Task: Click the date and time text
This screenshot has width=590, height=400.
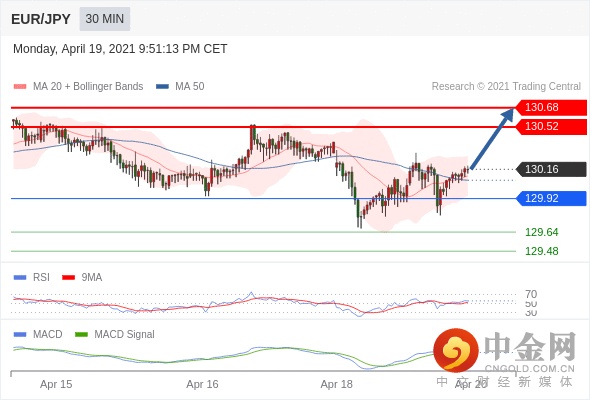Action: pos(120,49)
